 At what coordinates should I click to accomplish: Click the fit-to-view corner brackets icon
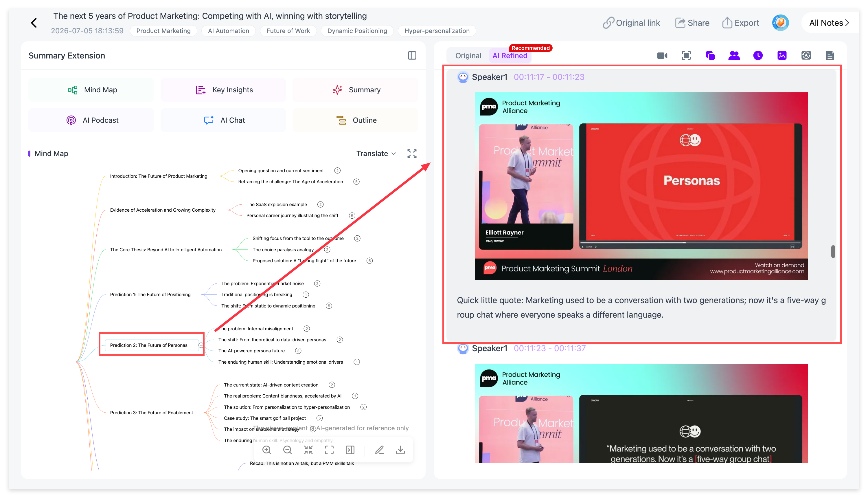(x=329, y=450)
